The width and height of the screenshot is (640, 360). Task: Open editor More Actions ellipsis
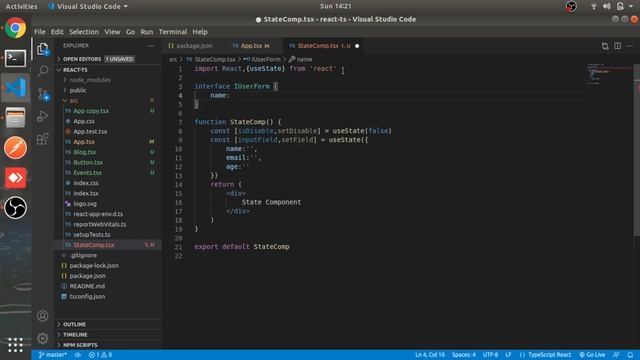(630, 46)
